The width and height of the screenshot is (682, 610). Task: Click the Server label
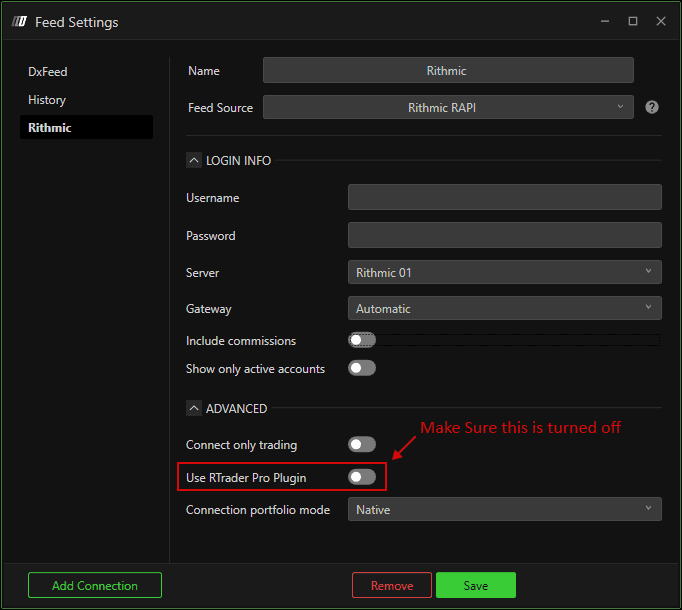(x=202, y=273)
